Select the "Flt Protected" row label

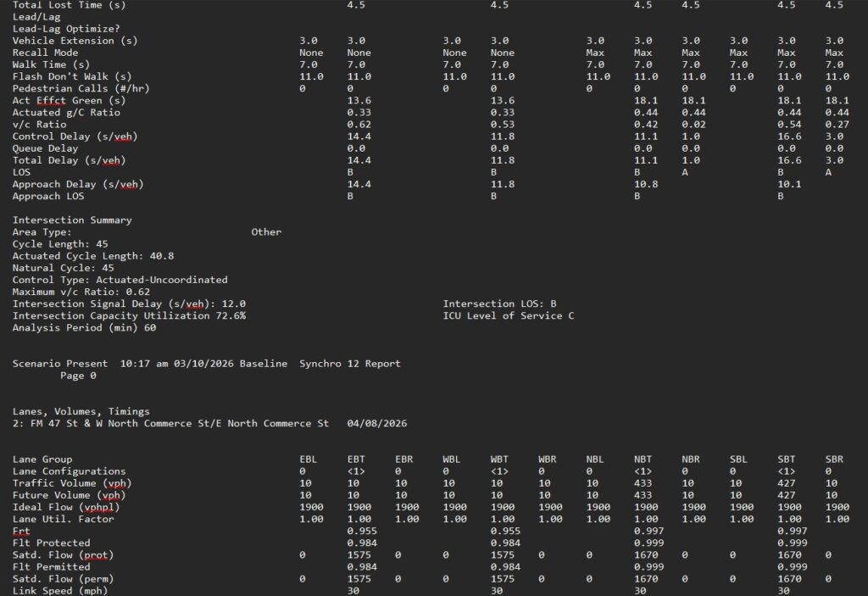[x=52, y=543]
